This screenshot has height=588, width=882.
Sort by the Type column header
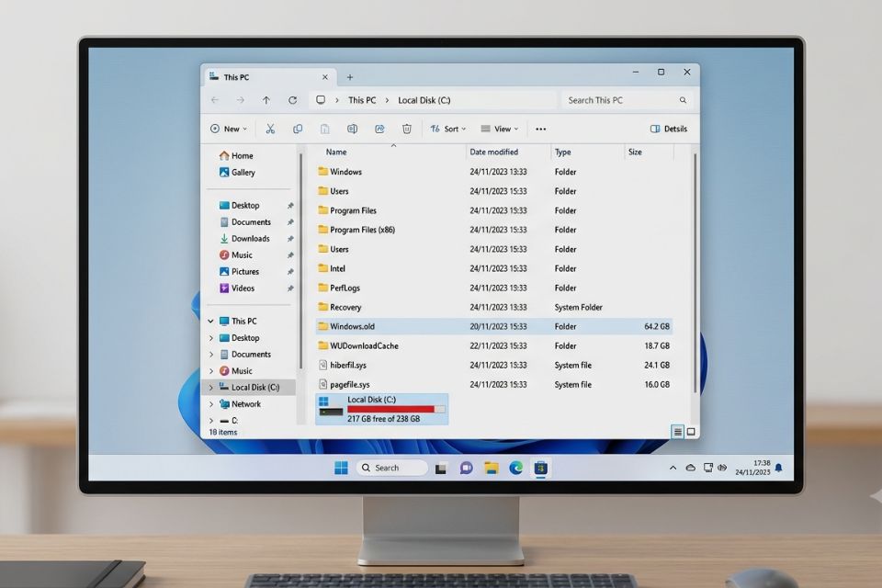pyautogui.click(x=562, y=152)
